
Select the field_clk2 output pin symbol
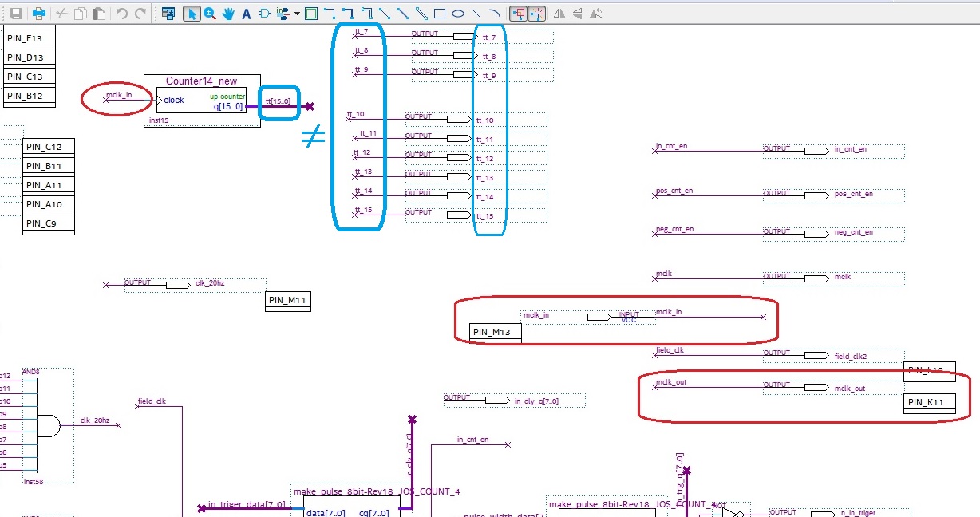816,356
